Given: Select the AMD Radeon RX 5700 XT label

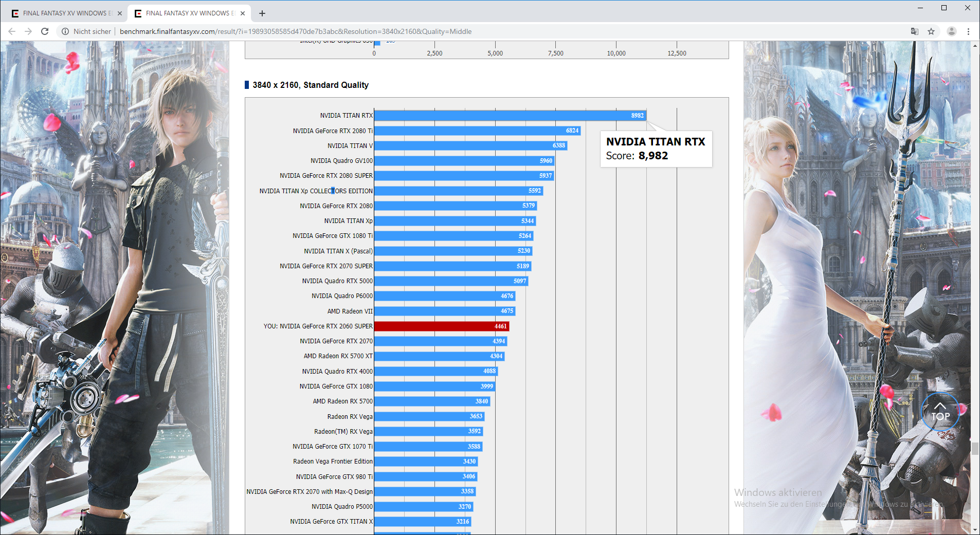Looking at the screenshot, I should [x=338, y=356].
